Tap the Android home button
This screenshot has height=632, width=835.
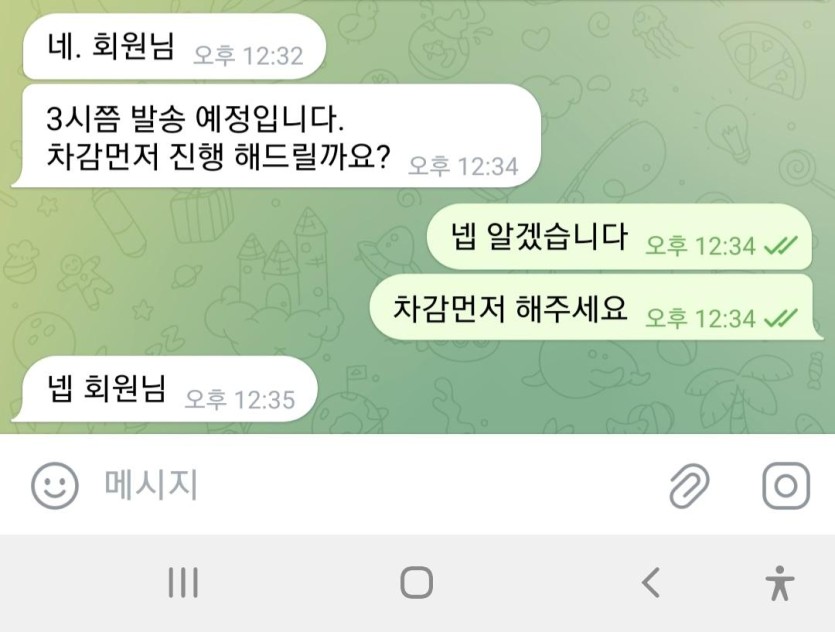click(x=416, y=582)
